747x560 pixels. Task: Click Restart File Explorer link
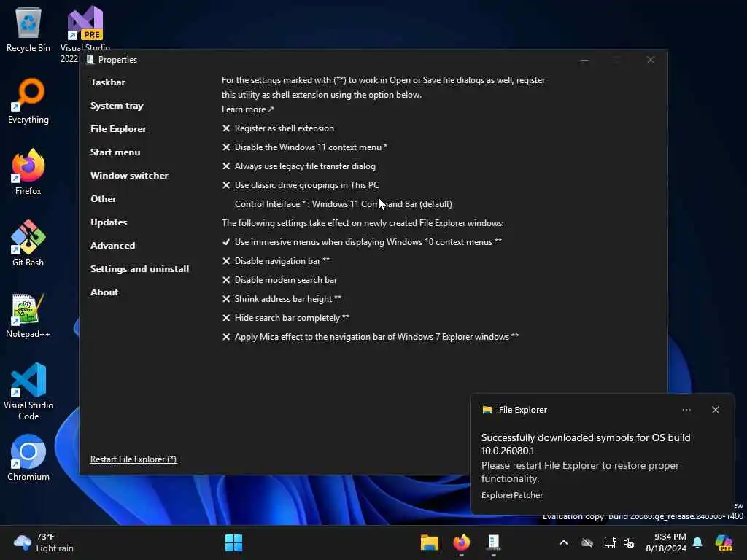133,459
